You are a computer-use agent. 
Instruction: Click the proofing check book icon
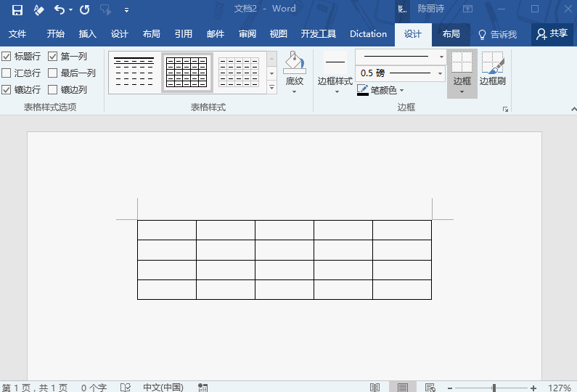pyautogui.click(x=126, y=387)
